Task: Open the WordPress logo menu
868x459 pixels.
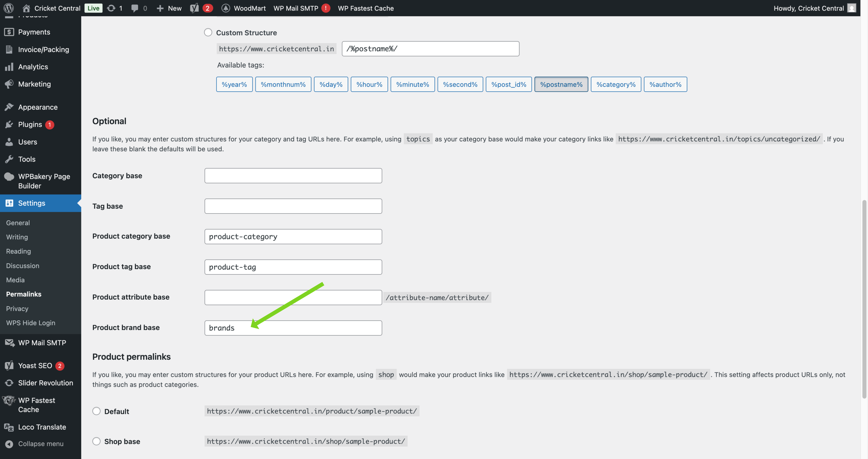Action: coord(9,8)
